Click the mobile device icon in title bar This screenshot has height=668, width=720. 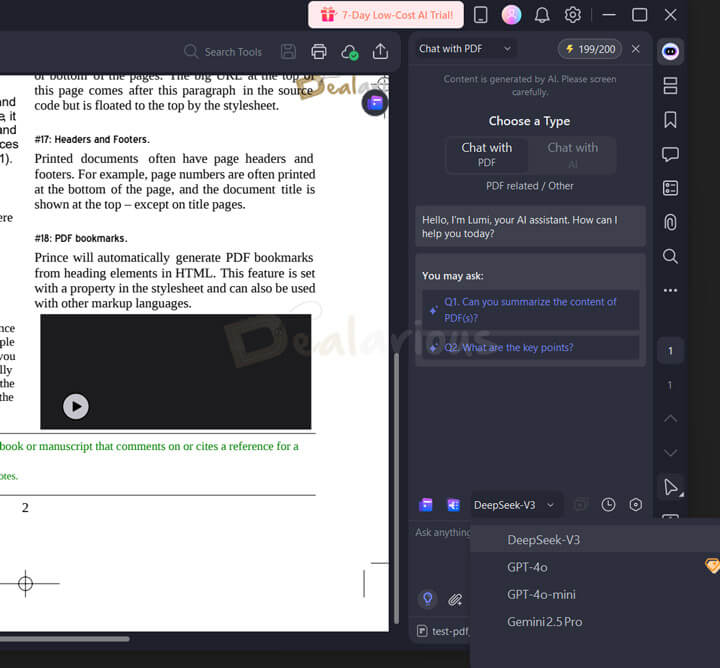pyautogui.click(x=480, y=15)
